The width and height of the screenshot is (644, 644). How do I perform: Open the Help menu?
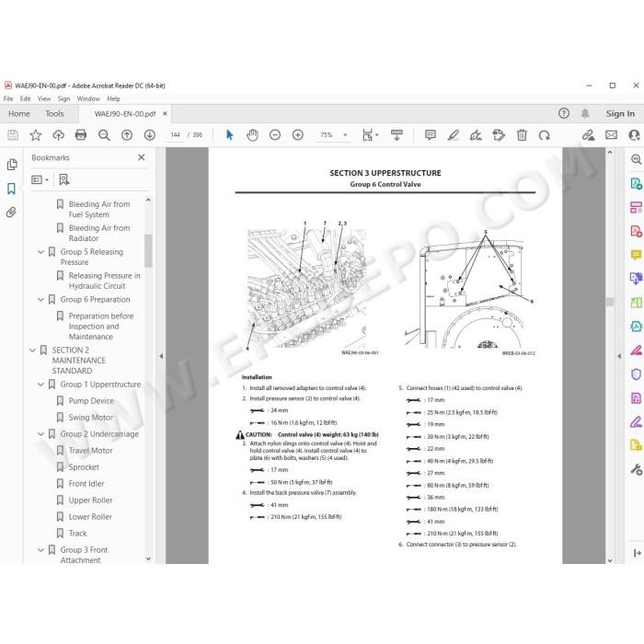coord(113,98)
